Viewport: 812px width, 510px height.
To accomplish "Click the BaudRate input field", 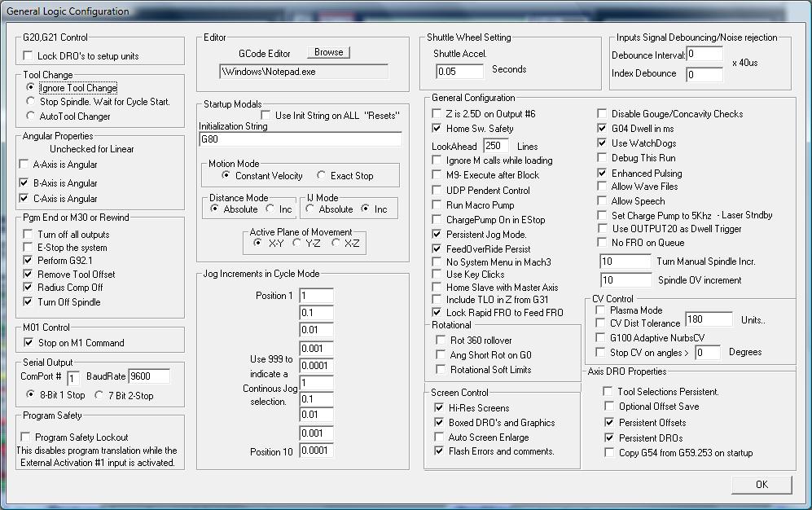I will (x=149, y=376).
